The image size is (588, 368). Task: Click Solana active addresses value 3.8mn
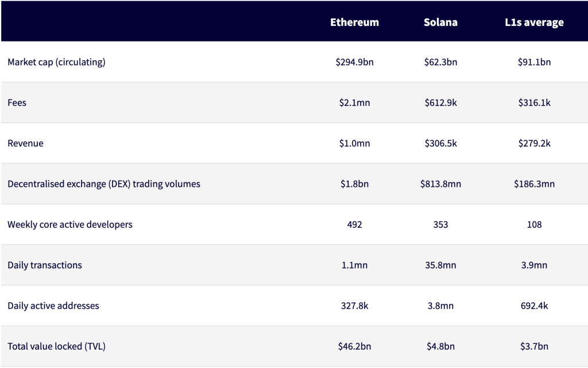pos(440,305)
